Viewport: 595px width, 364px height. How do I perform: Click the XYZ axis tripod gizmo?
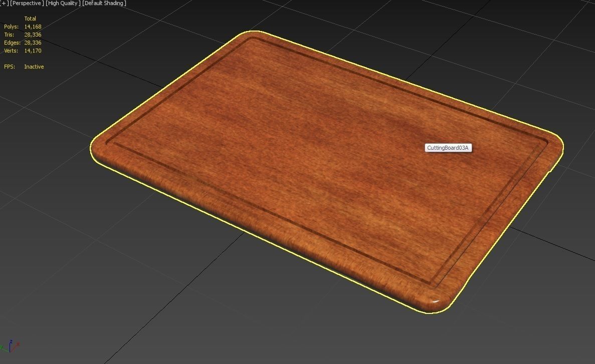point(10,345)
